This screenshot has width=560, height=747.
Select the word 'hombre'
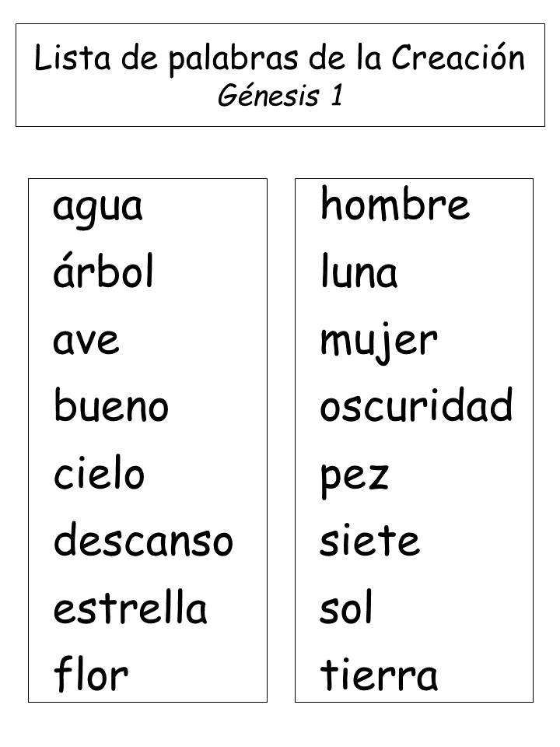[x=395, y=203]
